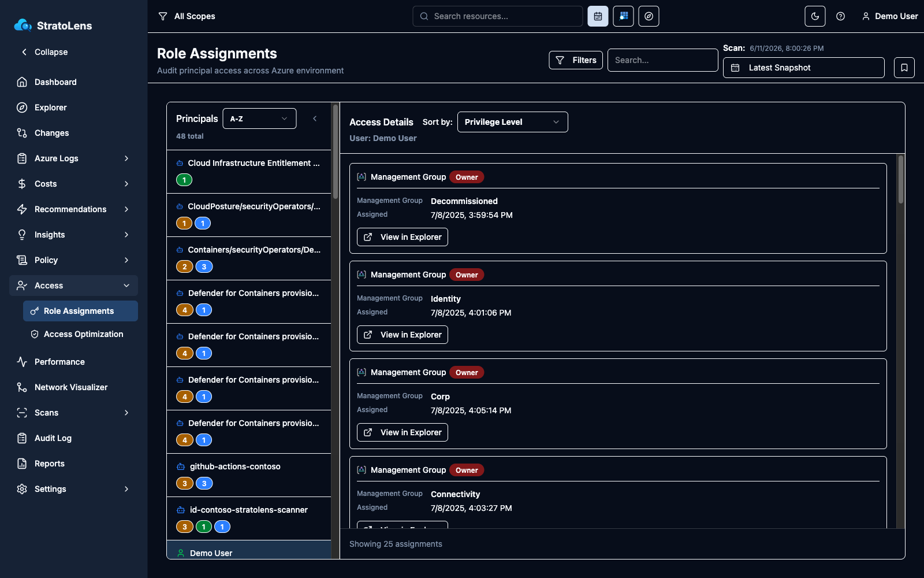Select github-actions-contoso principal
924x578 pixels.
[249, 475]
